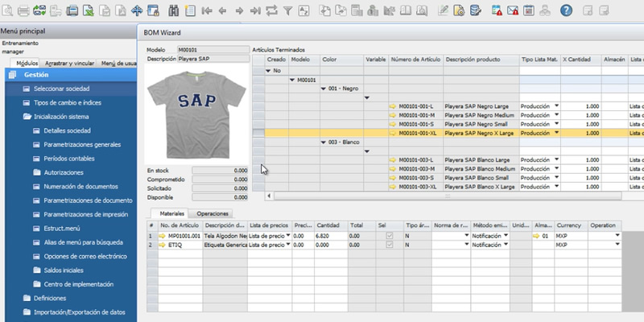Click link arrow next to MP01001.001

point(162,235)
